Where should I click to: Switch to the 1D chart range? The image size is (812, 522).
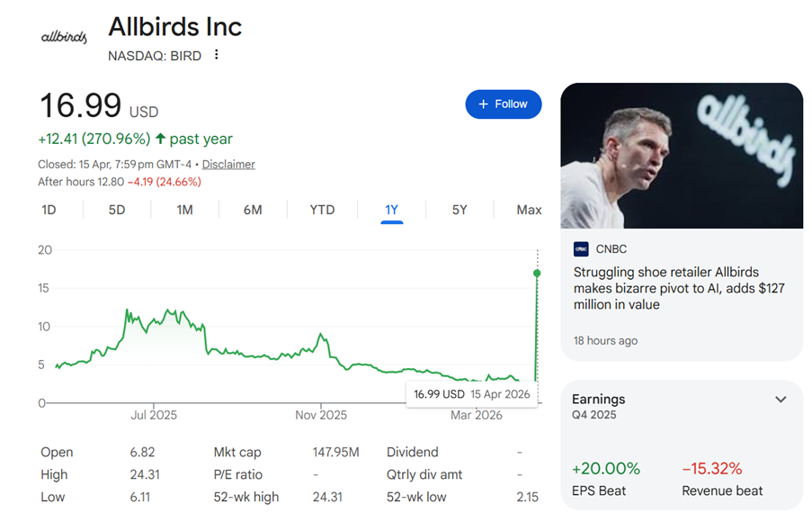click(49, 210)
